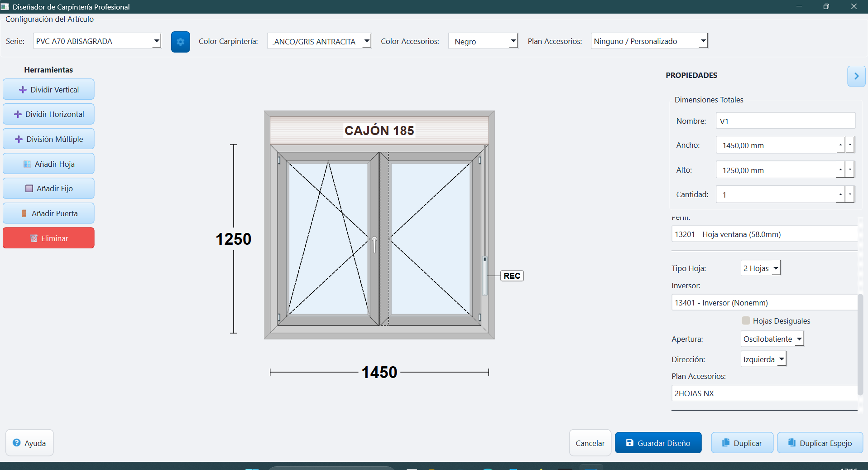Click Guardar Diseño to save
The image size is (868, 470).
coord(658,443)
